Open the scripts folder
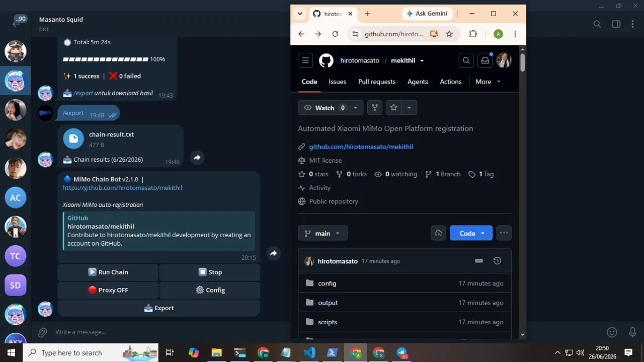The width and height of the screenshot is (644, 362). (x=328, y=322)
